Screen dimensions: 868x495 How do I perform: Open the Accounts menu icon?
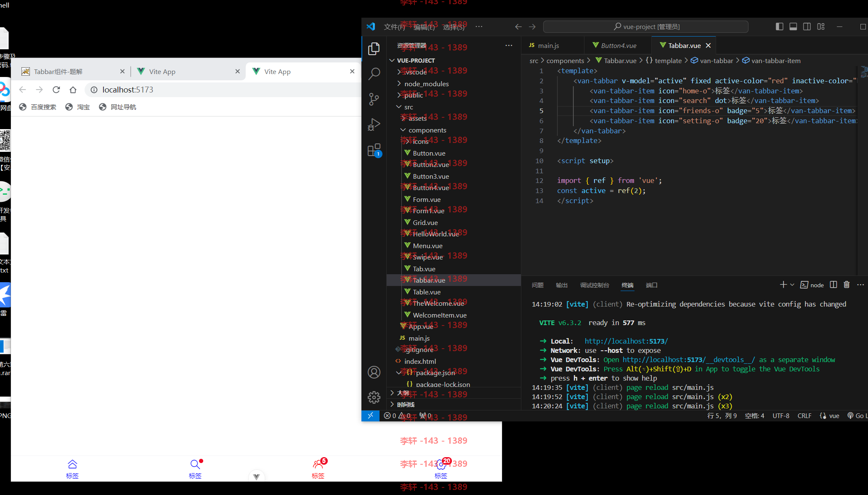(374, 372)
